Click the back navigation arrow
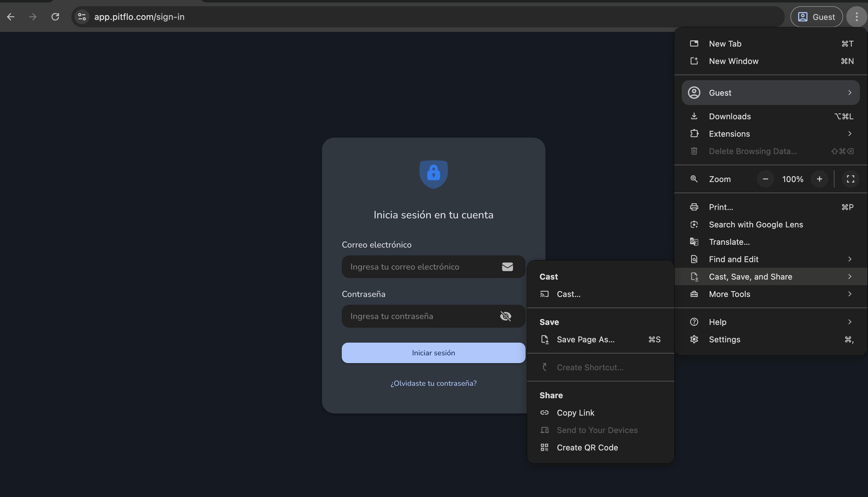 11,17
